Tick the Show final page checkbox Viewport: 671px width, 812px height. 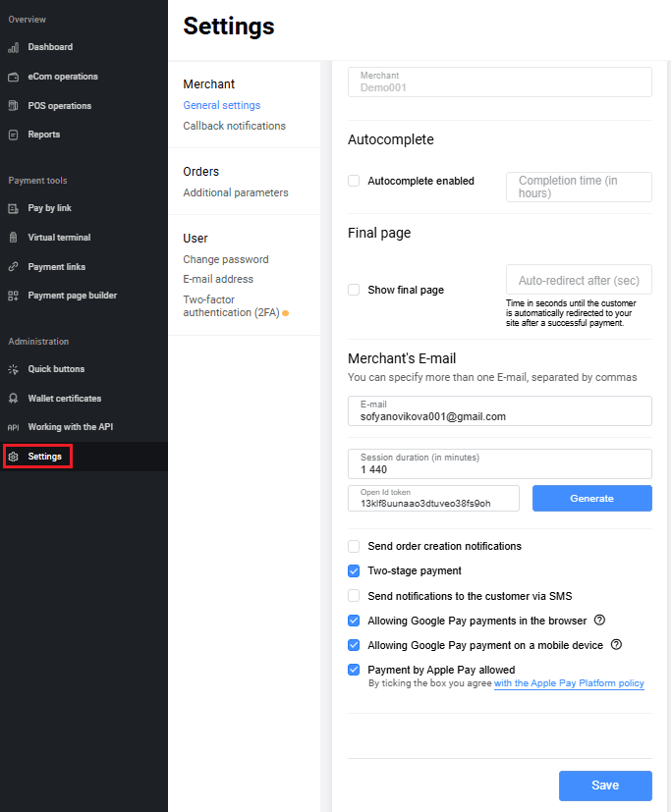pos(354,290)
